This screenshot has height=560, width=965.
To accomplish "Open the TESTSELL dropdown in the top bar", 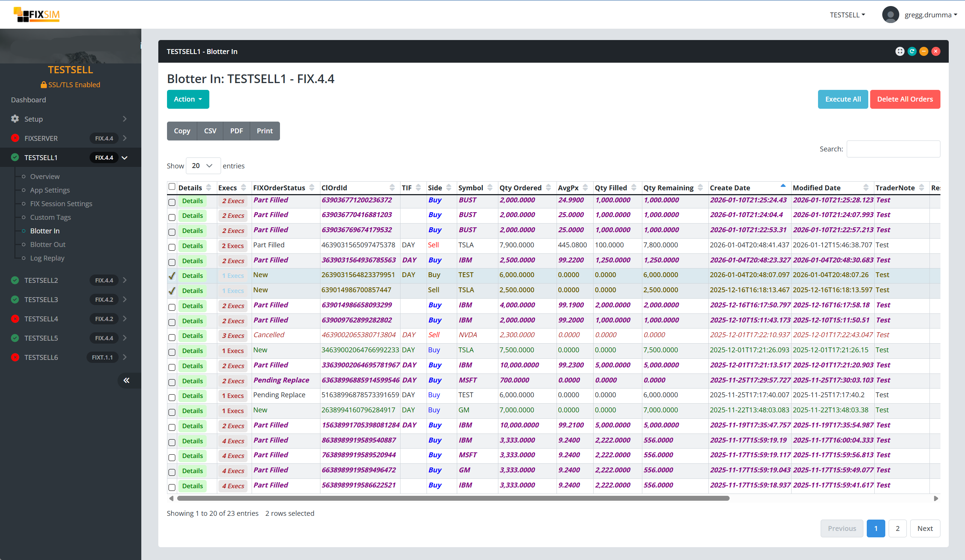I will click(x=847, y=15).
